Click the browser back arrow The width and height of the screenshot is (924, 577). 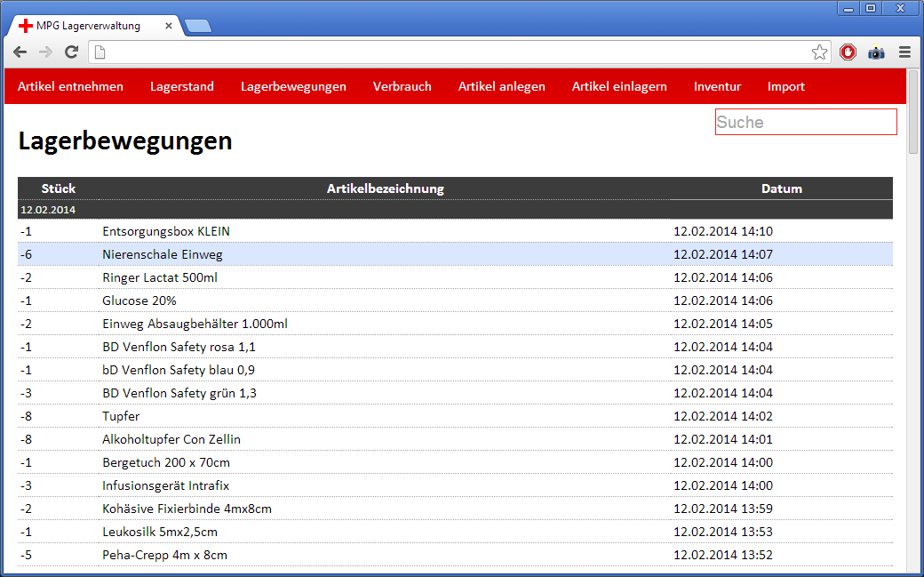tap(20, 52)
